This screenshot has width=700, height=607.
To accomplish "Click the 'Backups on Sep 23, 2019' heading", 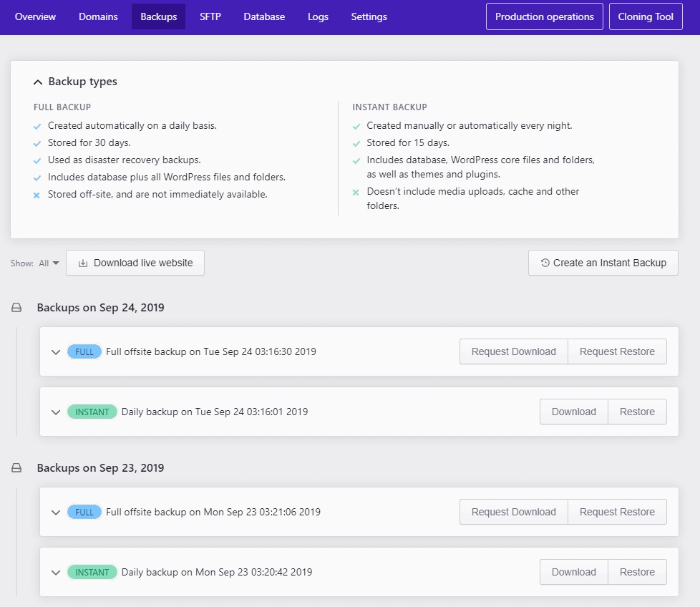I will [x=100, y=467].
